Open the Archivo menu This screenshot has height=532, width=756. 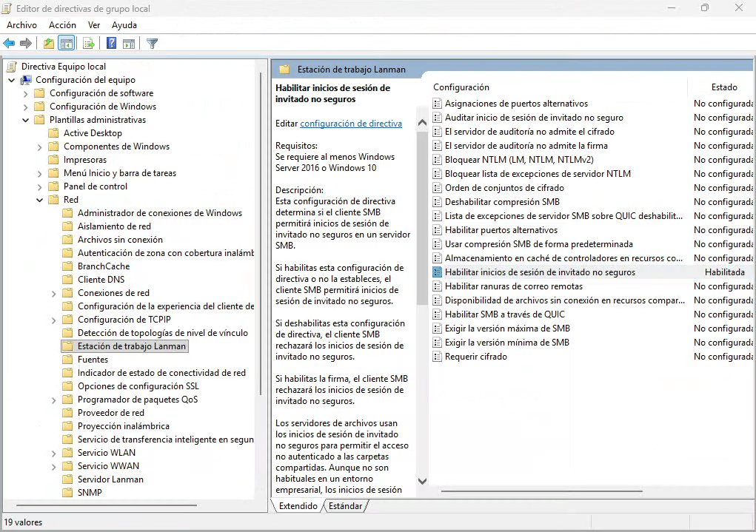21,25
